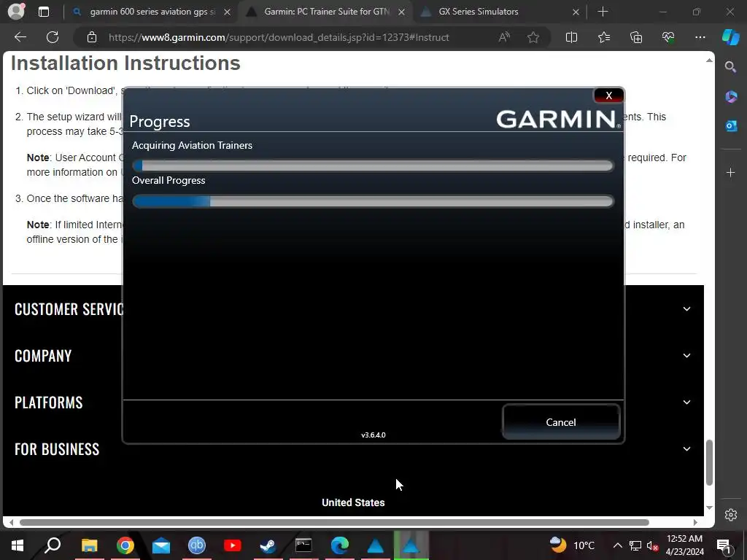The width and height of the screenshot is (747, 560).
Task: Close the Garmin Progress dialog with X
Action: click(608, 96)
